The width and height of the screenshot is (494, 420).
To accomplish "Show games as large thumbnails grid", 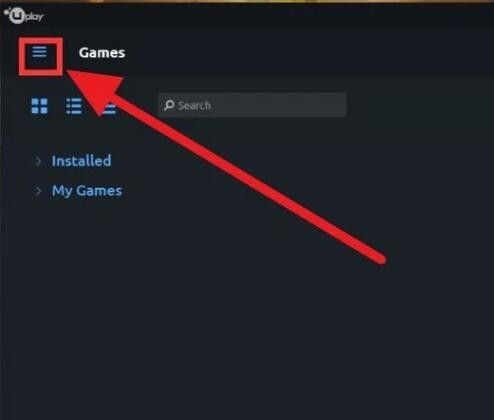I will pyautogui.click(x=39, y=106).
